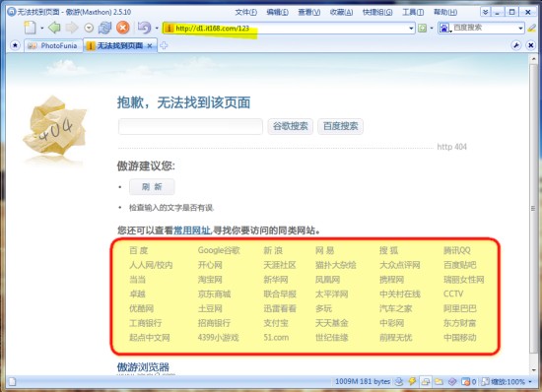The width and height of the screenshot is (542, 392).
Task: Open the CCTV link
Action: 453,294
